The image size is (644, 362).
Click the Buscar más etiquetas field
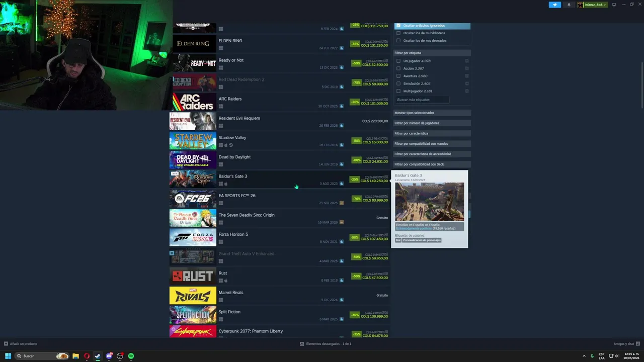(422, 100)
